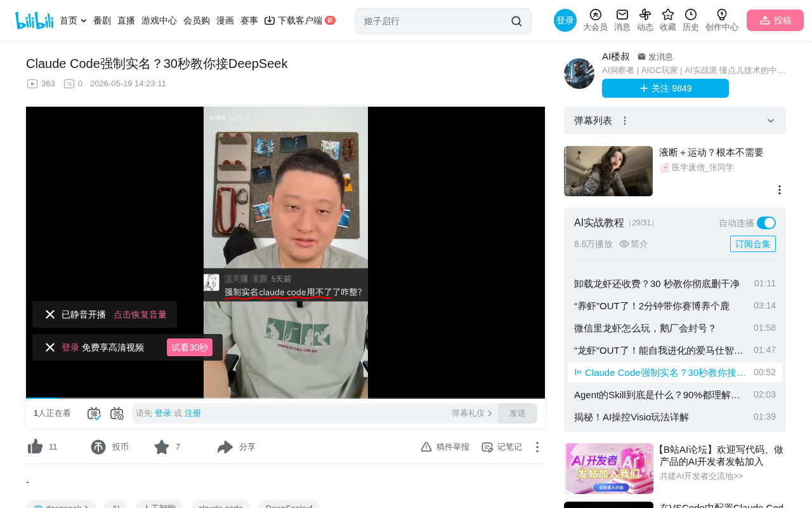Select the current Claude Code强制实名 playlist entry
The width and height of the screenshot is (812, 508).
(x=675, y=372)
